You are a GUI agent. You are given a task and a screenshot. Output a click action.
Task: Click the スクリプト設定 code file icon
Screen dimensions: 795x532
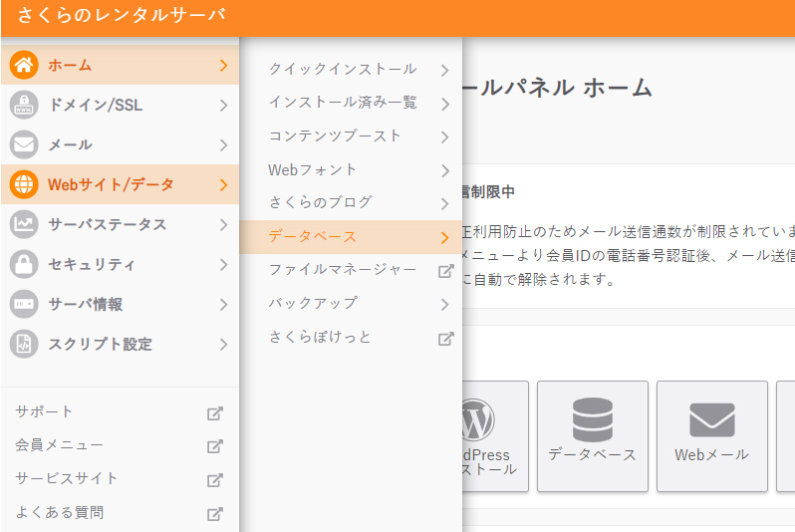click(24, 344)
